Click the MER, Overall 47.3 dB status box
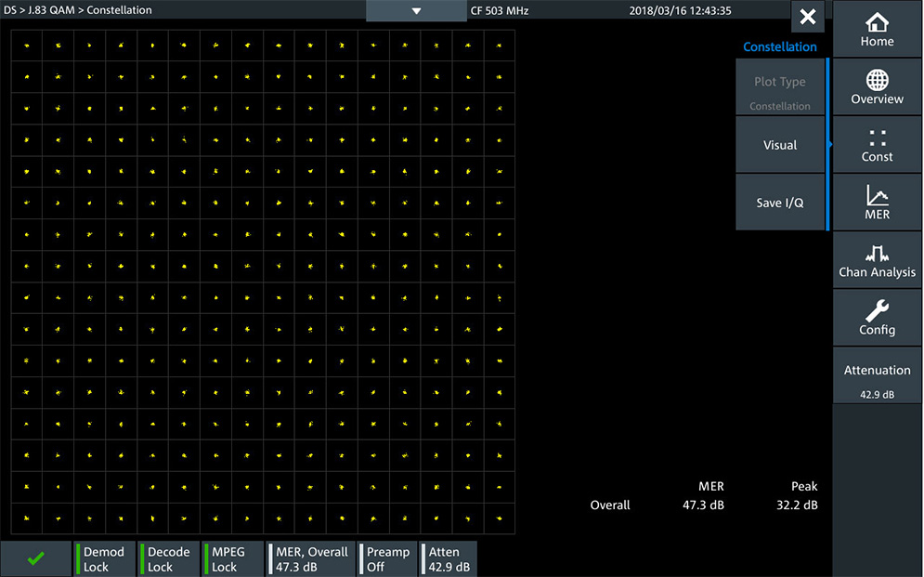This screenshot has width=924, height=577. coord(311,558)
